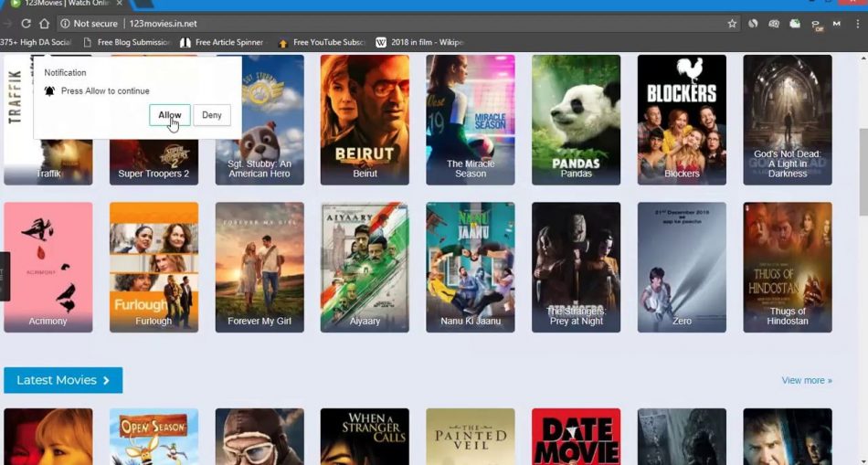Deny the notification request
Viewport: 868px width, 465px height.
tap(212, 115)
